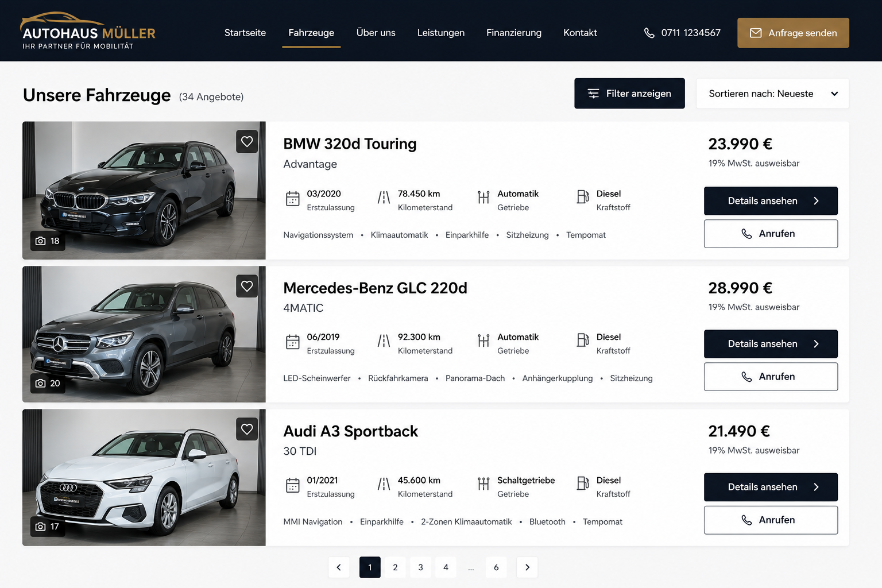Open the 'Audi A3 Sportback' title
The width and height of the screenshot is (882, 588).
pos(350,431)
